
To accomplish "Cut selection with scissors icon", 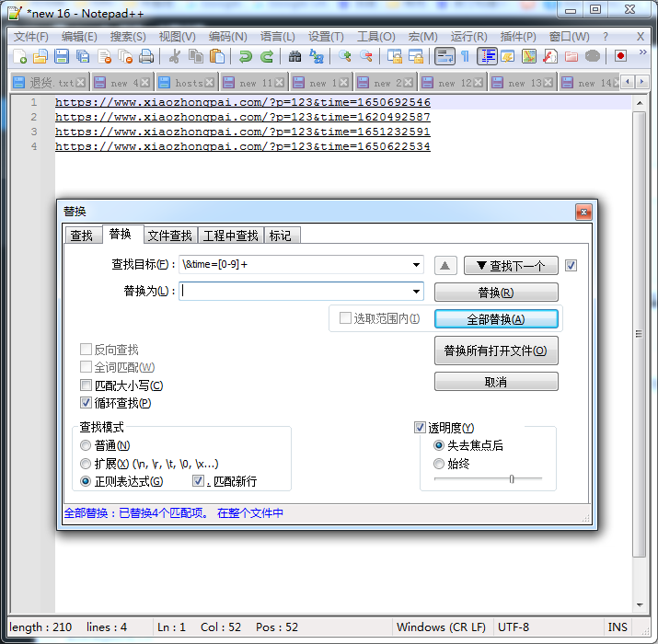I will coord(175,56).
